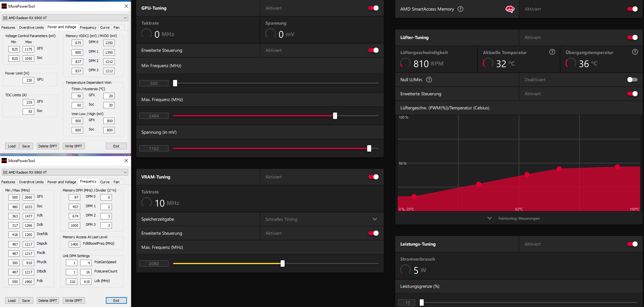The width and height of the screenshot is (644, 307).
Task: Click Exit button in bottom MorePowerTool
Action: (116, 301)
